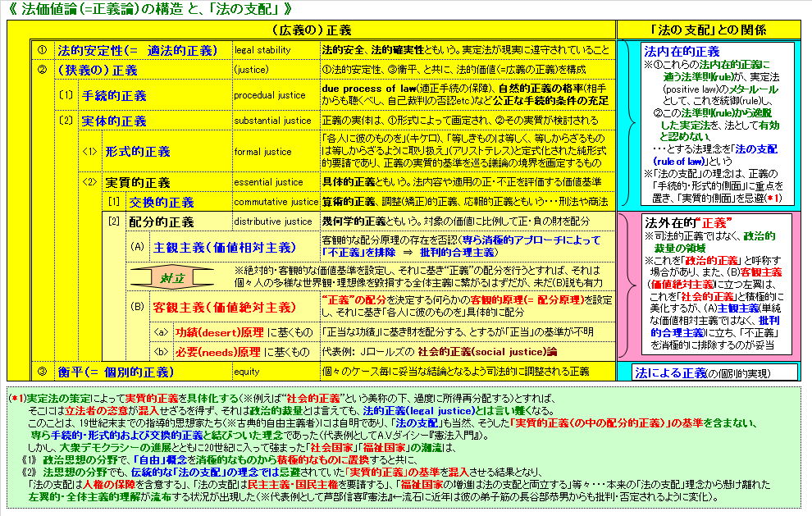Click the English term 'formal justice'
812x516 pixels.
(x=262, y=152)
